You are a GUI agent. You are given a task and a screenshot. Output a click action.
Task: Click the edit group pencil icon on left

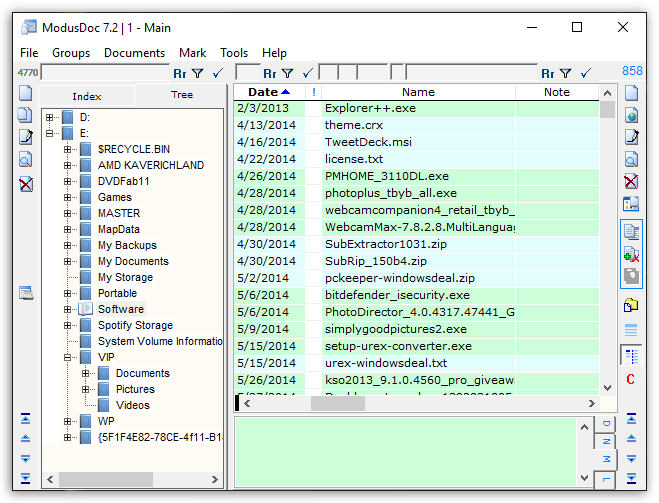coord(26,137)
